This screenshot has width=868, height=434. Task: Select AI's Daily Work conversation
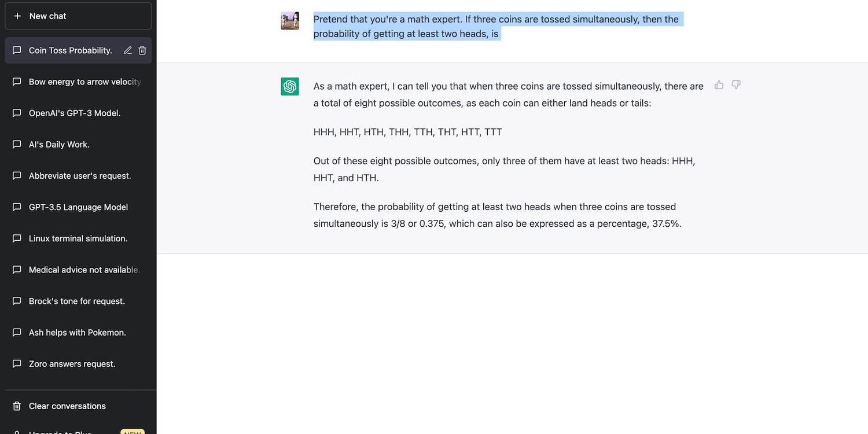59,144
